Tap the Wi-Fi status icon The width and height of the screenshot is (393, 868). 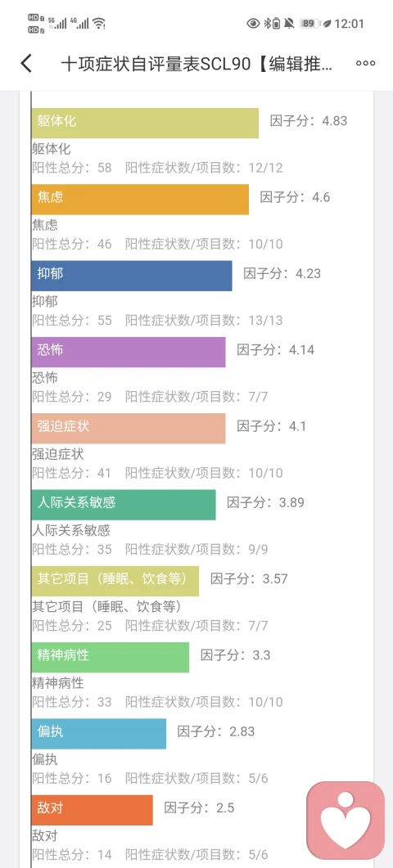[99, 23]
